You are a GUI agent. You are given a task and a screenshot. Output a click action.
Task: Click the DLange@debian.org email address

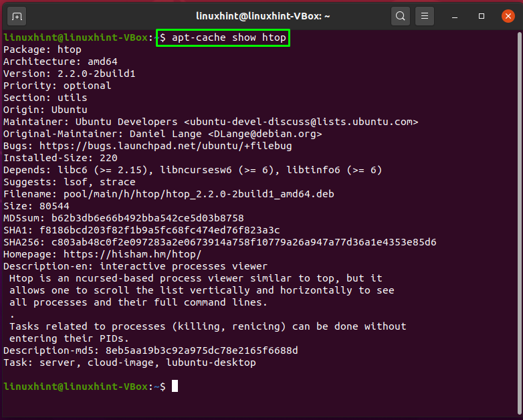point(265,134)
